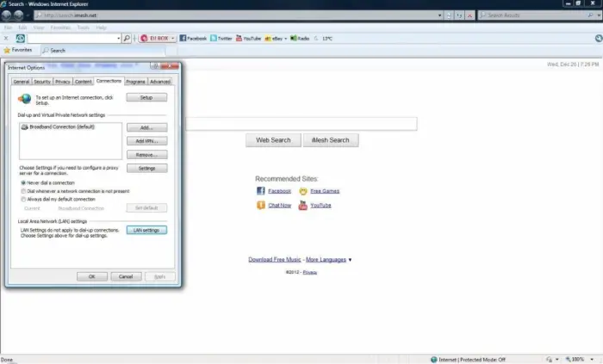
Task: Click the iMesh toolbar logo icon
Action: (21, 39)
